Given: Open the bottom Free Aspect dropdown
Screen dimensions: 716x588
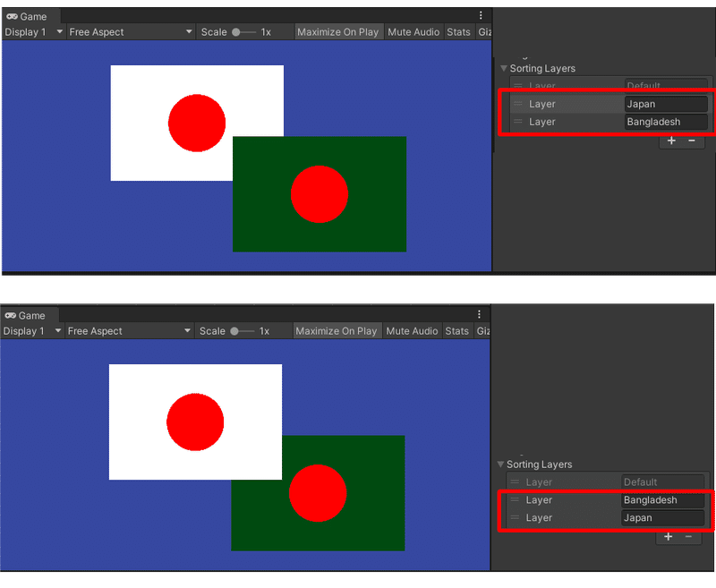Looking at the screenshot, I should coord(129,331).
